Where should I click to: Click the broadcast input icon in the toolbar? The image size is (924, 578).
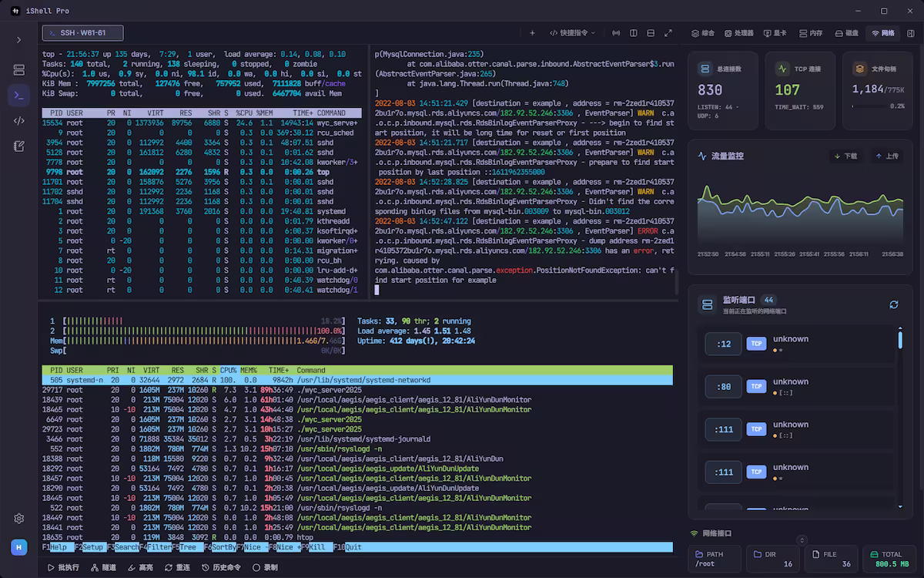[616, 33]
